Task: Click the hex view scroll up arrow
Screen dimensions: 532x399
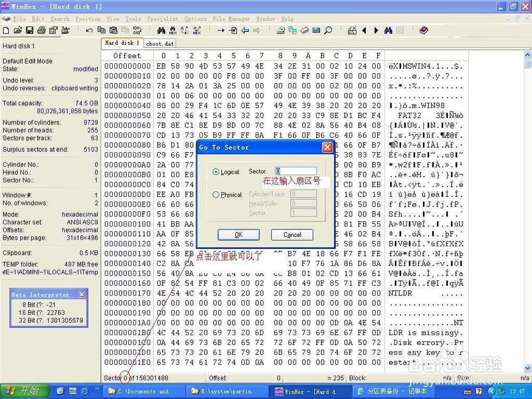Action: [528, 55]
